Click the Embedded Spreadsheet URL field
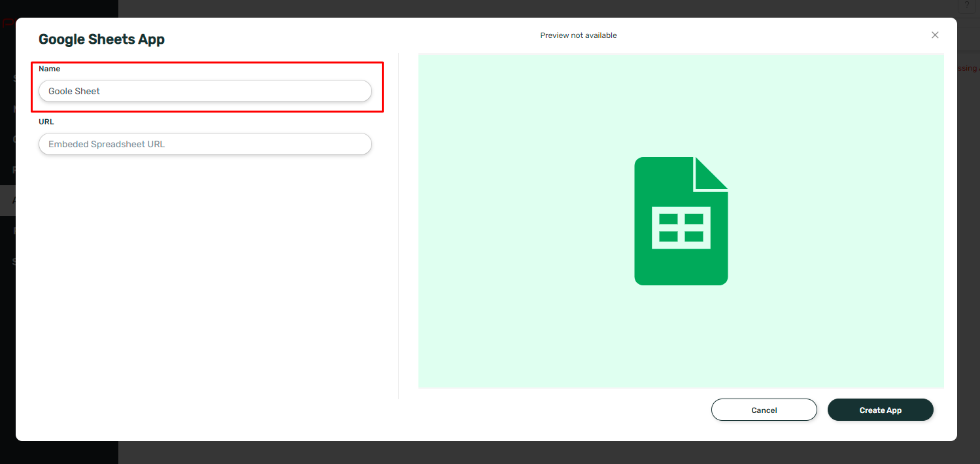The height and width of the screenshot is (464, 980). click(205, 144)
